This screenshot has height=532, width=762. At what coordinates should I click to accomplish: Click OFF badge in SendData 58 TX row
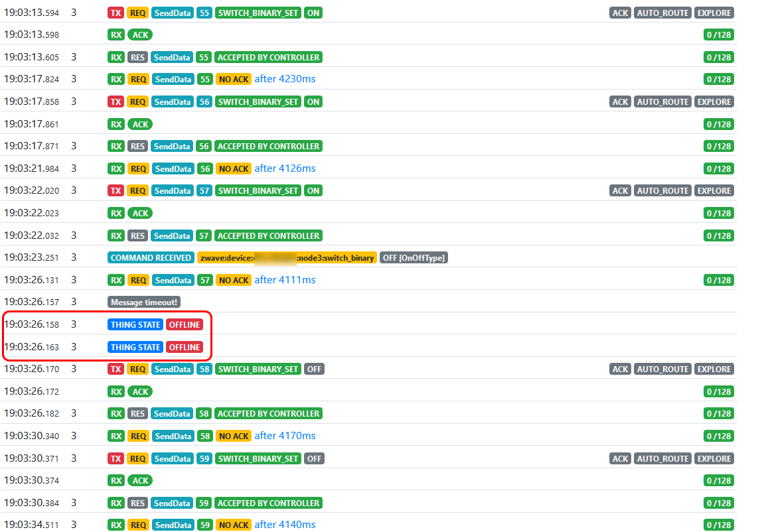(x=315, y=369)
